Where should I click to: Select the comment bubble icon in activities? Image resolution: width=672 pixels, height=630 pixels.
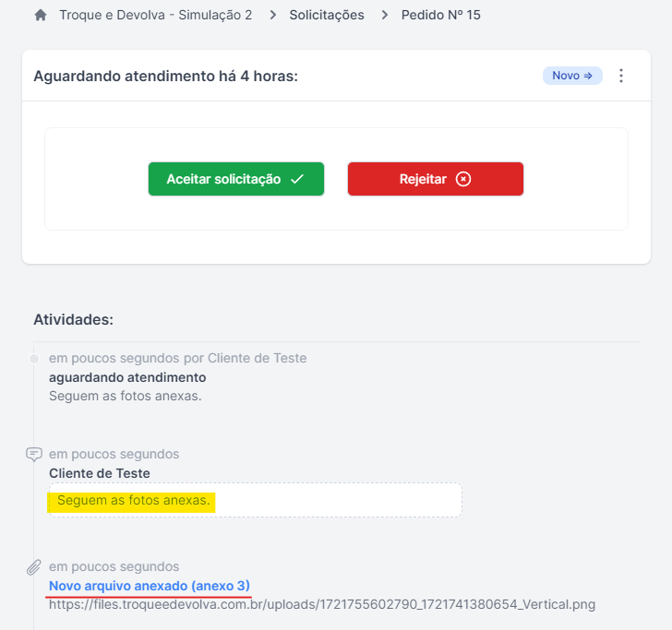34,454
